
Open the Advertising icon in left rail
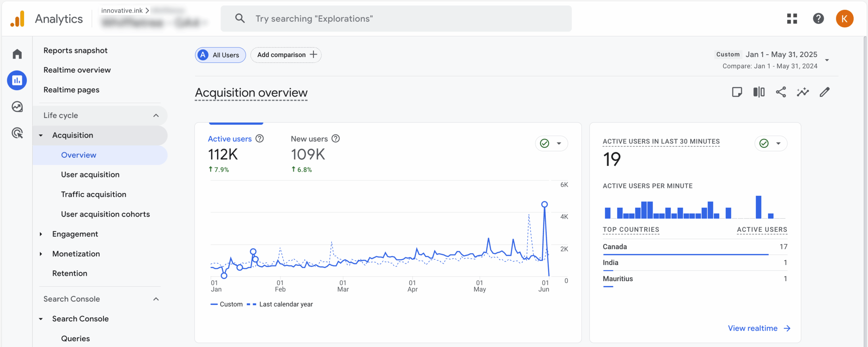pyautogui.click(x=17, y=133)
